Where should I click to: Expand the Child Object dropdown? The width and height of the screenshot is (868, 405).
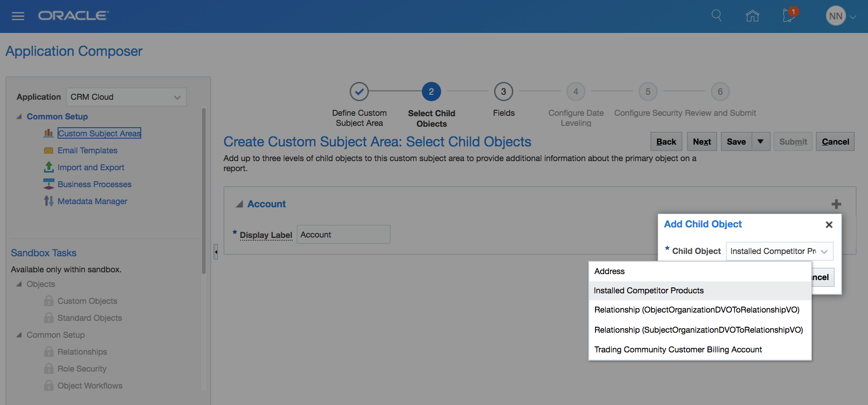click(824, 251)
